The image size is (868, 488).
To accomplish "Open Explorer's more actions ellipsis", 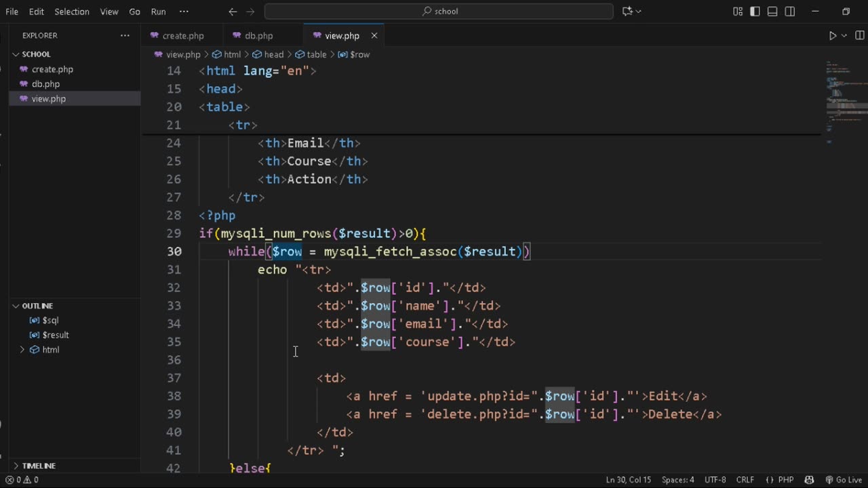I will tap(125, 36).
